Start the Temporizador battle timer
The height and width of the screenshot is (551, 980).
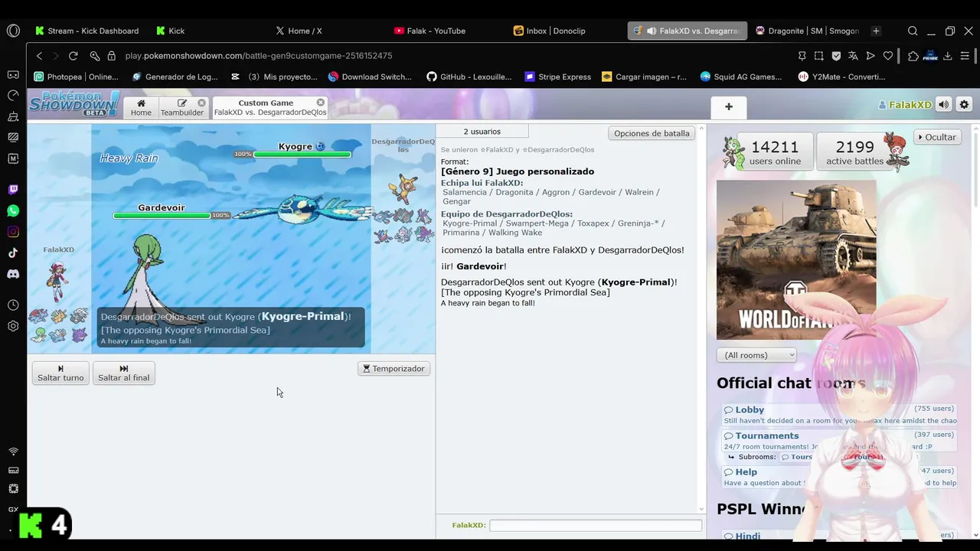[394, 369]
